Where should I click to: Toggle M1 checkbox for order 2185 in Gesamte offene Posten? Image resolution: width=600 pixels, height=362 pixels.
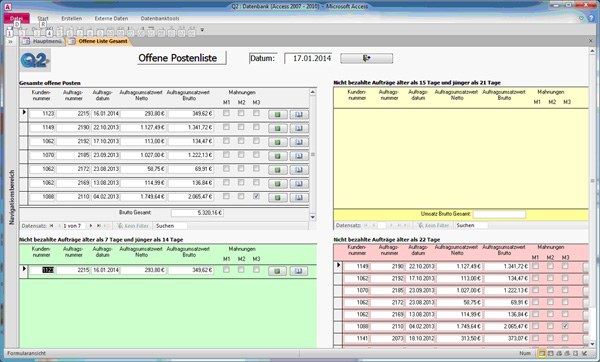click(227, 155)
